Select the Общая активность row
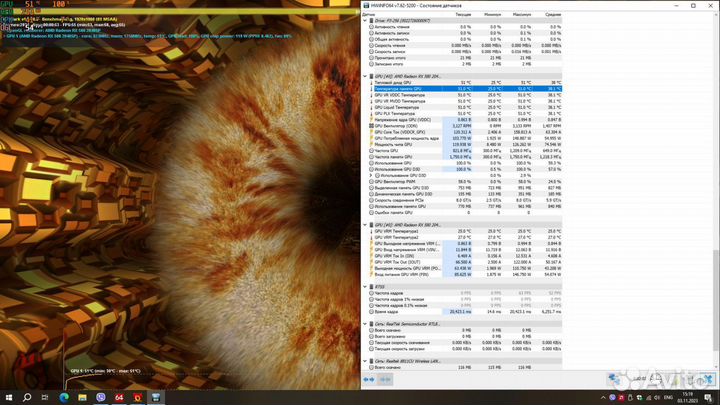The width and height of the screenshot is (720, 405). (x=465, y=39)
